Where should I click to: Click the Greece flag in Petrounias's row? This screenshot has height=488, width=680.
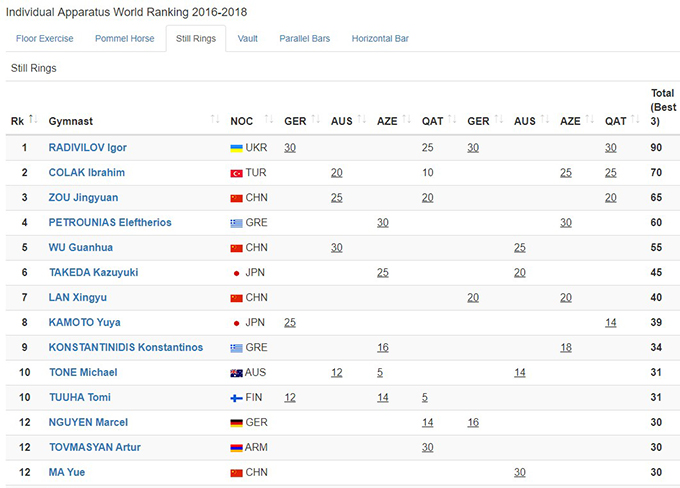coord(236,223)
